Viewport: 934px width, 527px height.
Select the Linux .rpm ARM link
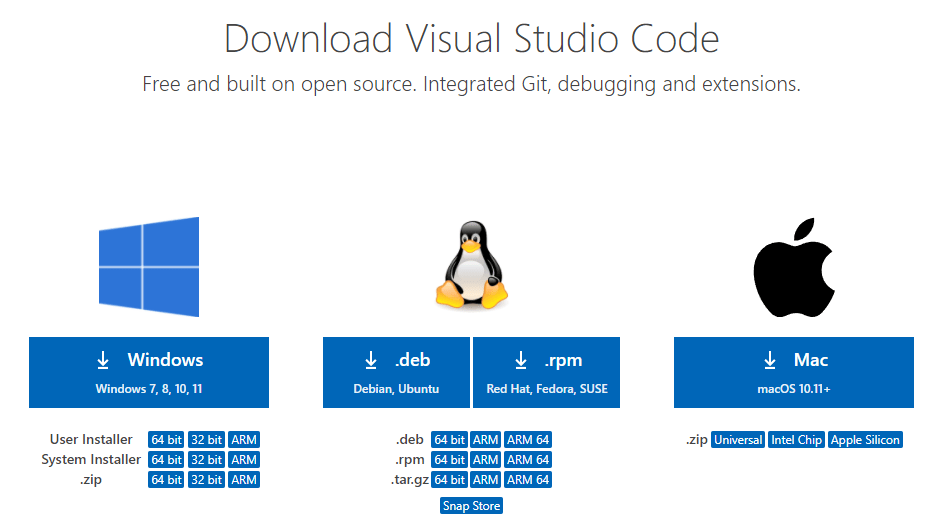click(x=485, y=460)
